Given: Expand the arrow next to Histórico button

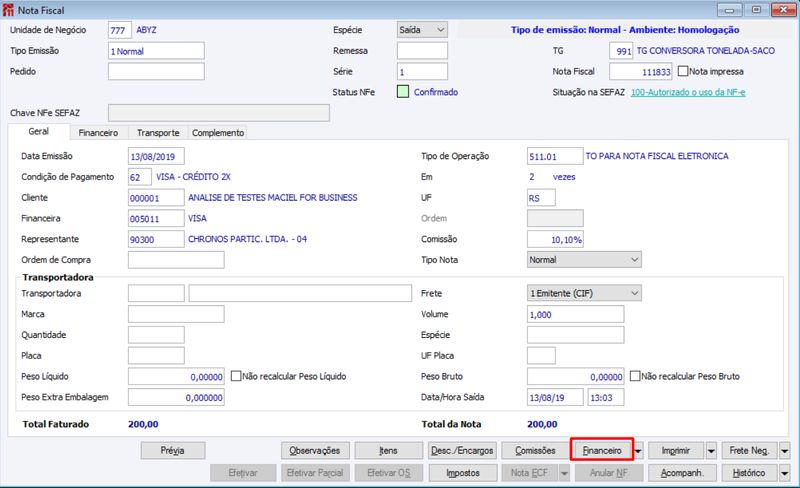Looking at the screenshot, I should [x=785, y=473].
